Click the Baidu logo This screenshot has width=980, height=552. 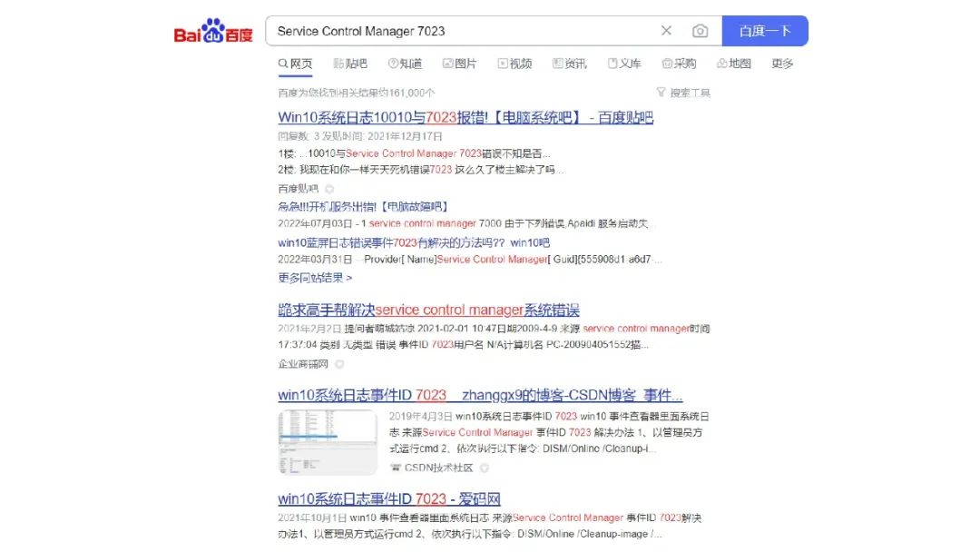tap(213, 31)
